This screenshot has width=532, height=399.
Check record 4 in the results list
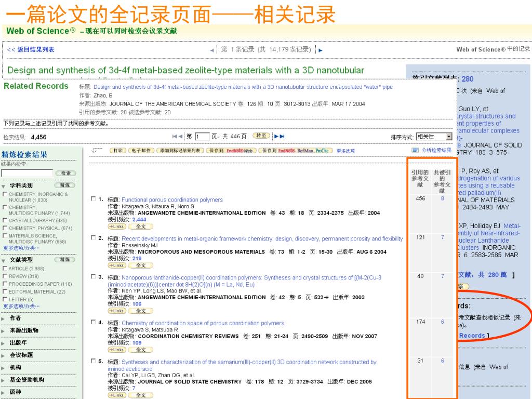(94, 322)
